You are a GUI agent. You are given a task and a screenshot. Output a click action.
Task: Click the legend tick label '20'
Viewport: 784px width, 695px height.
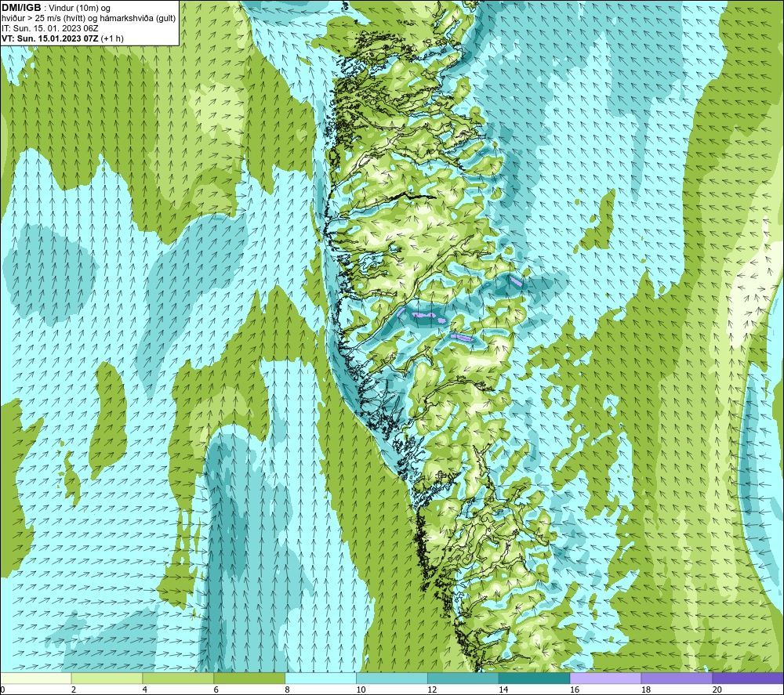tap(717, 690)
